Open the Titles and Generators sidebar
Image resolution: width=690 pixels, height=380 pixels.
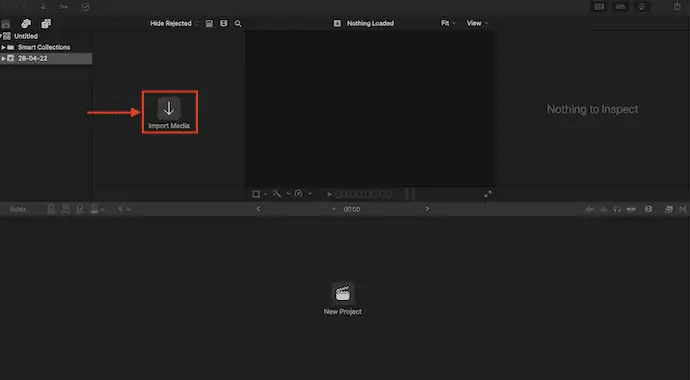(46, 23)
